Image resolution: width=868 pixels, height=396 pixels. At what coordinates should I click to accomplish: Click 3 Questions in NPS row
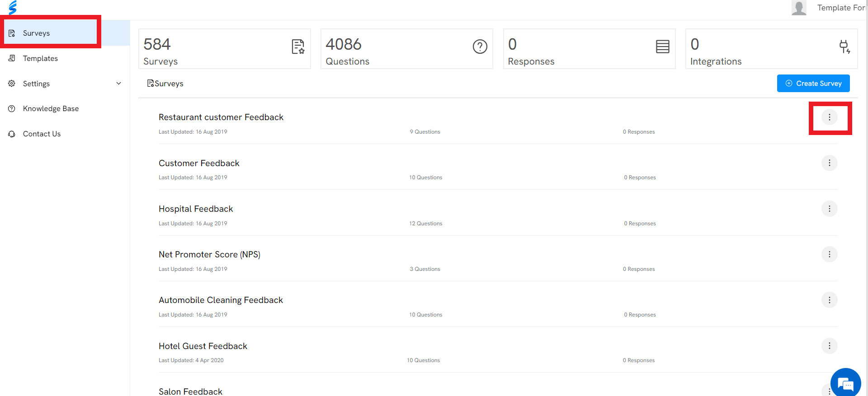425,269
